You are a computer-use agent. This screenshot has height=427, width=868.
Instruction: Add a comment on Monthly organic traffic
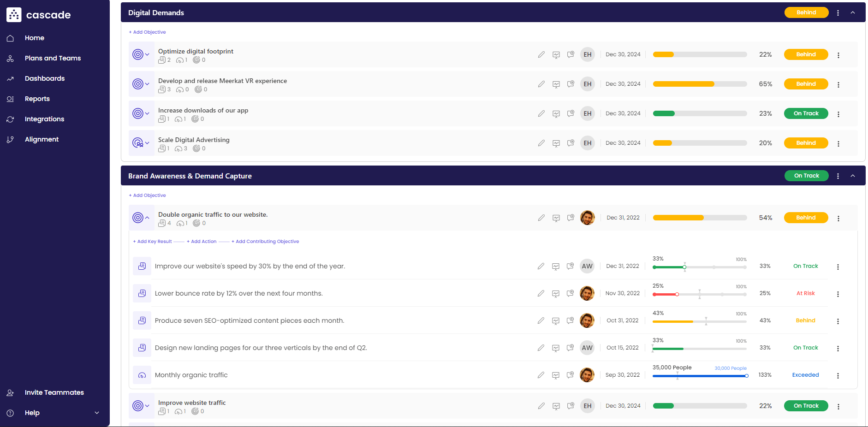point(571,375)
